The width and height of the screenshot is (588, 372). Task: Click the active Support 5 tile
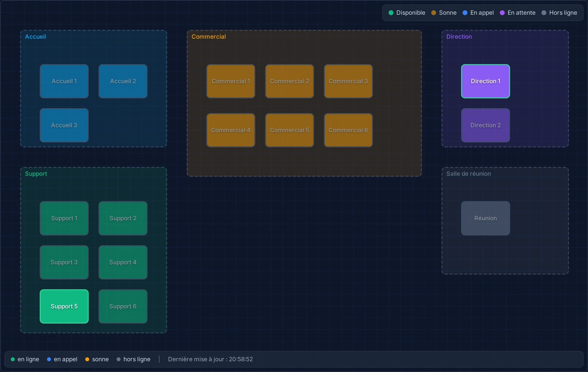pyautogui.click(x=64, y=306)
